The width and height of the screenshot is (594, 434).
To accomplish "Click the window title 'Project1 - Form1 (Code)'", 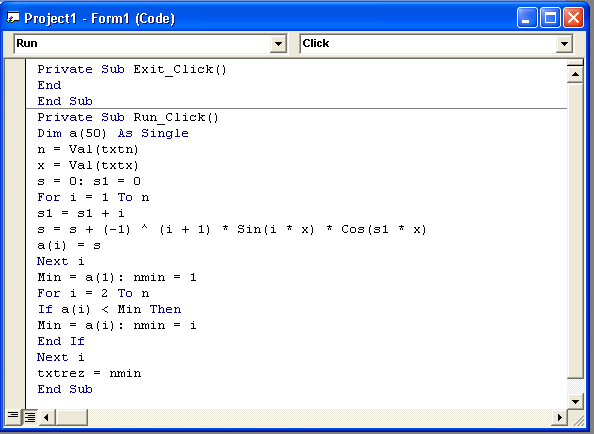I will (100, 18).
